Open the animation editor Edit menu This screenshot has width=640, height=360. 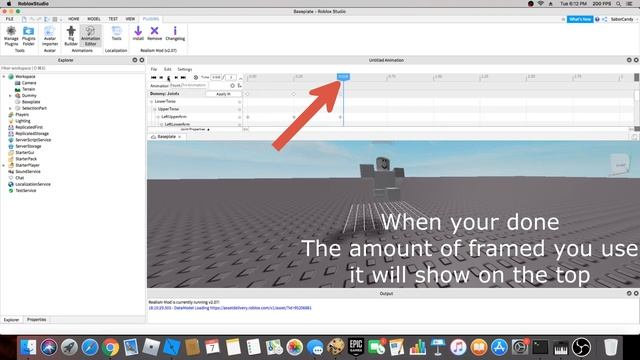click(168, 69)
